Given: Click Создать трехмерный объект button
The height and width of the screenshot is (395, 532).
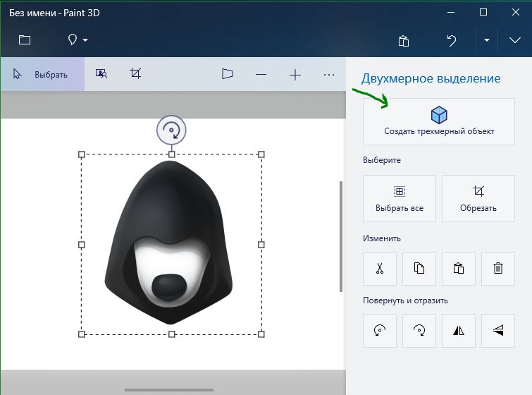Looking at the screenshot, I should tap(439, 121).
